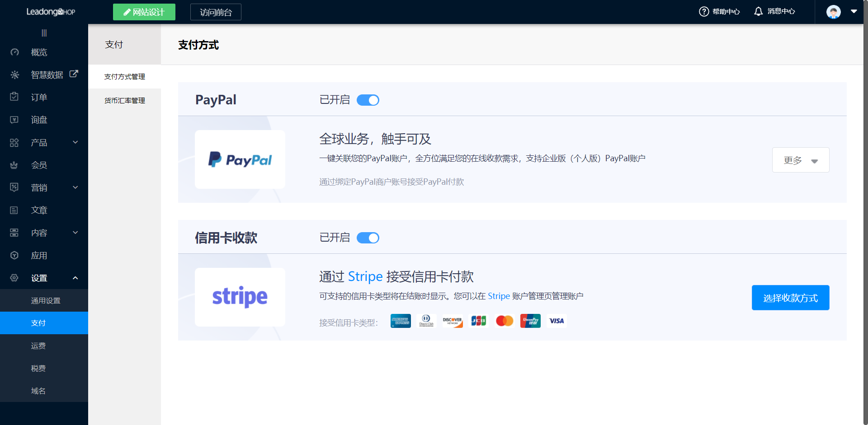Select the 订单 orders icon
Image resolution: width=868 pixels, height=425 pixels.
click(x=14, y=97)
